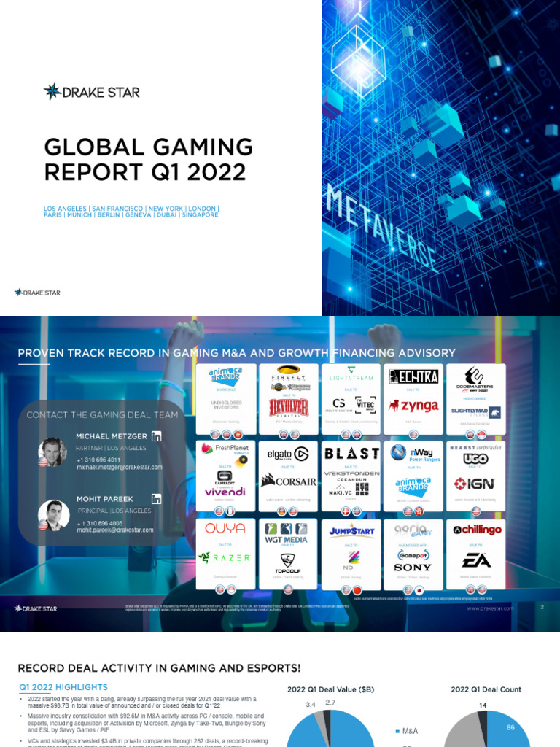Open Michael Metzger's LinkedIn icon

(x=156, y=436)
